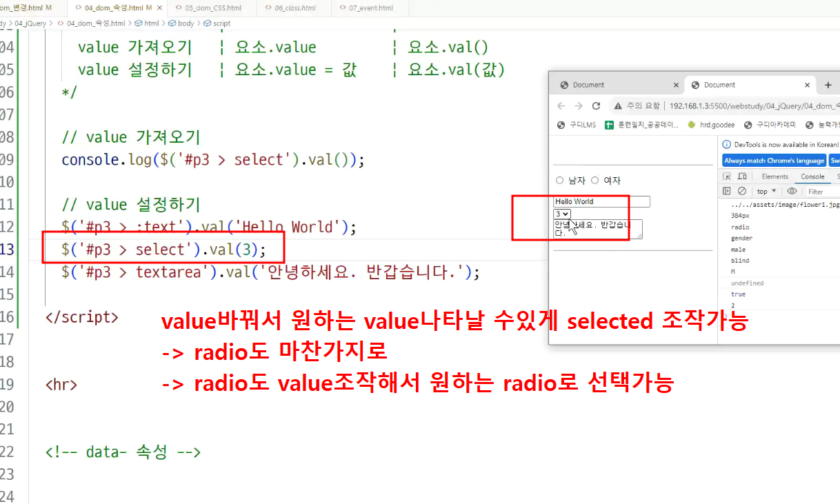Click the Hello World text input
This screenshot has height=504, width=840.
pos(601,201)
